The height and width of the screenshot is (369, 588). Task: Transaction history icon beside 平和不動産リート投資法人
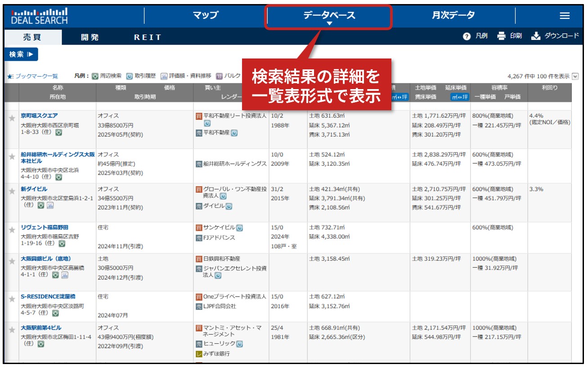coord(207,123)
